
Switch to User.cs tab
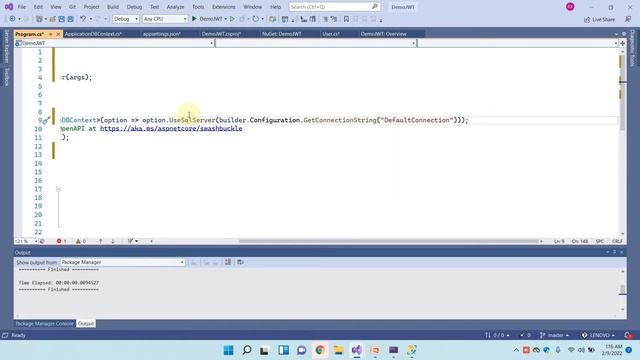click(x=331, y=34)
